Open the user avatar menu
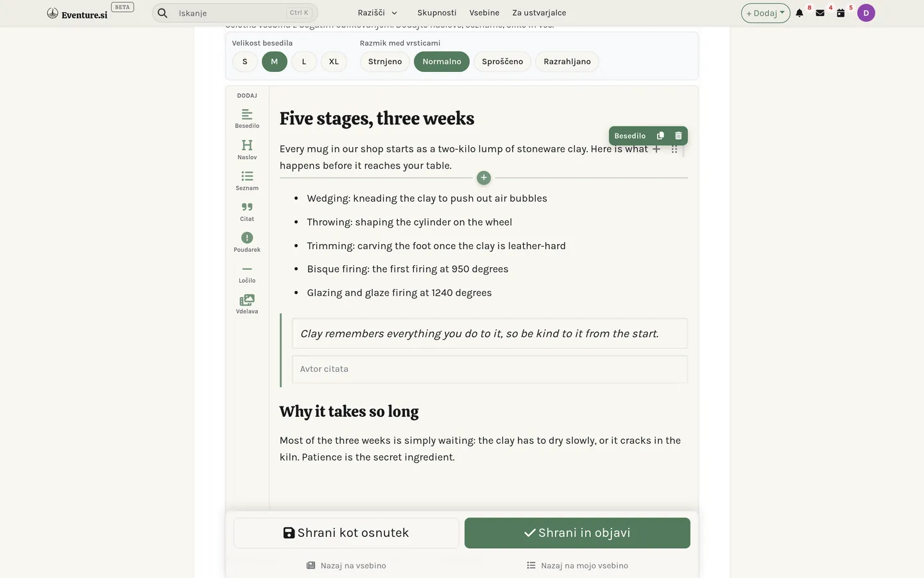This screenshot has height=578, width=924. pyautogui.click(x=866, y=13)
